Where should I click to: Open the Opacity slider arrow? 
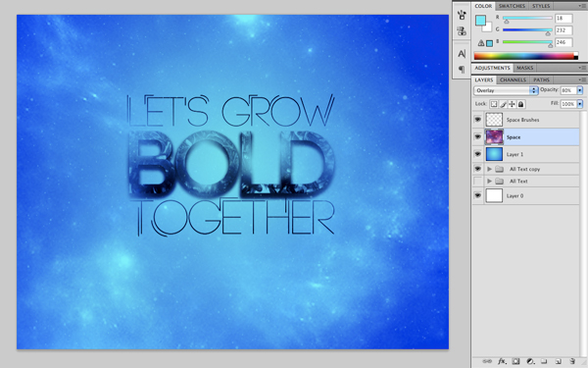pos(580,90)
